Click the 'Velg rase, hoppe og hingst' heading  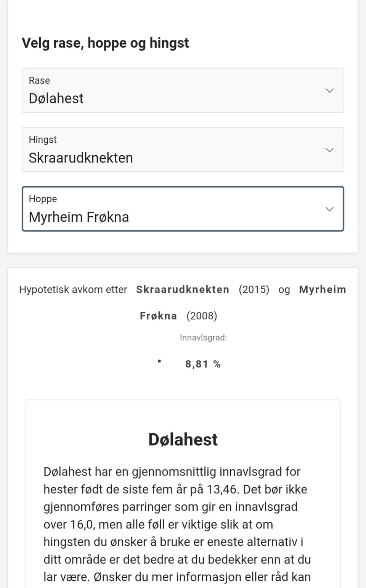(x=105, y=43)
